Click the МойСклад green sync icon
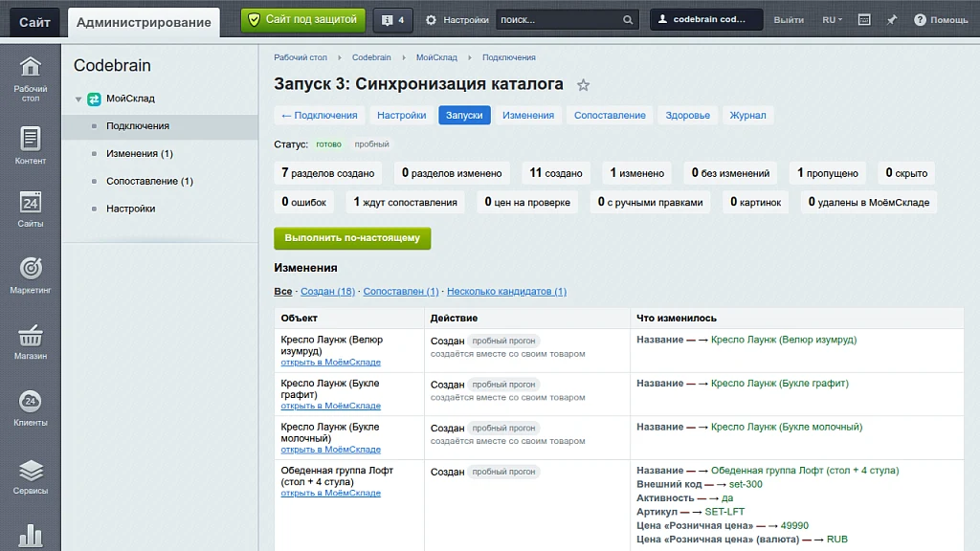Viewport: 980px width, 551px height. point(95,99)
